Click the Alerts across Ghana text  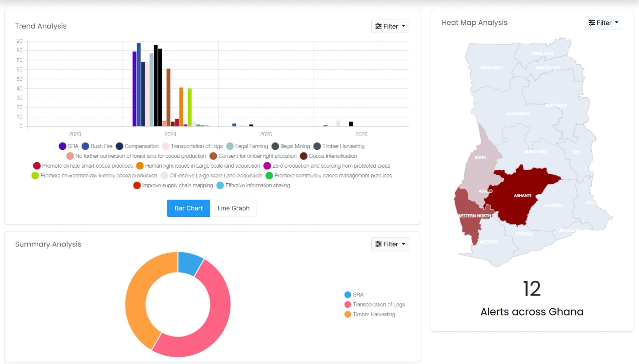532,312
